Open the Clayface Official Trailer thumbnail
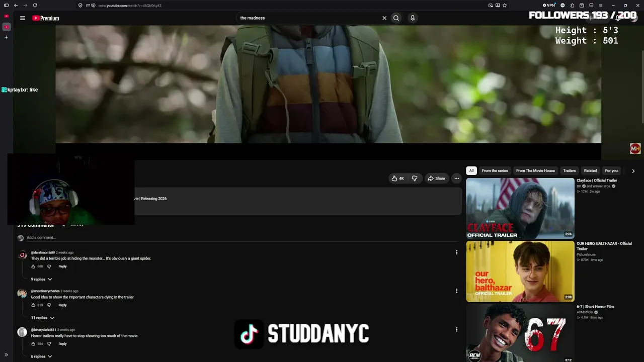Viewport: 644px width, 362px height. click(x=520, y=208)
